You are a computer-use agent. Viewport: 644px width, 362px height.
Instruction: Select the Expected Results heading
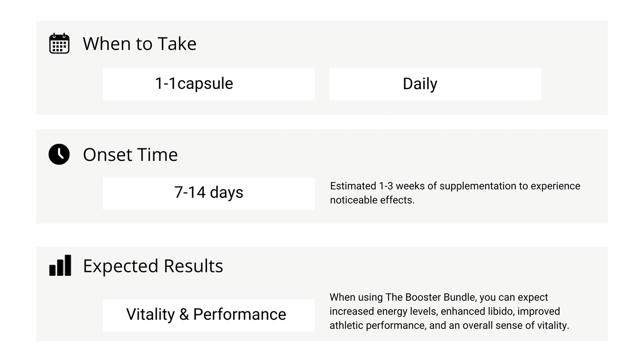point(153,266)
